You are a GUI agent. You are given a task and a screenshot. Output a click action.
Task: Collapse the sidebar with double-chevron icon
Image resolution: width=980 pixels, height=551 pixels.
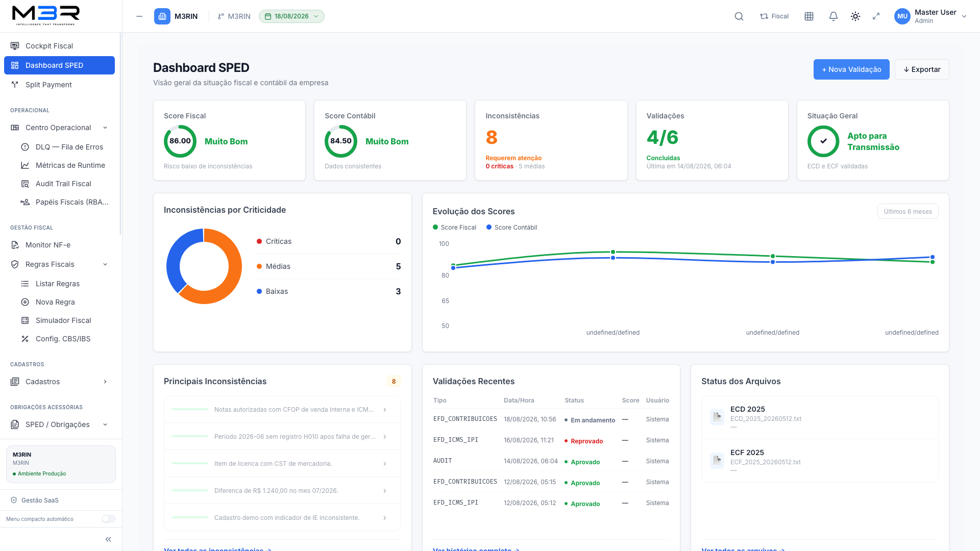(x=108, y=539)
